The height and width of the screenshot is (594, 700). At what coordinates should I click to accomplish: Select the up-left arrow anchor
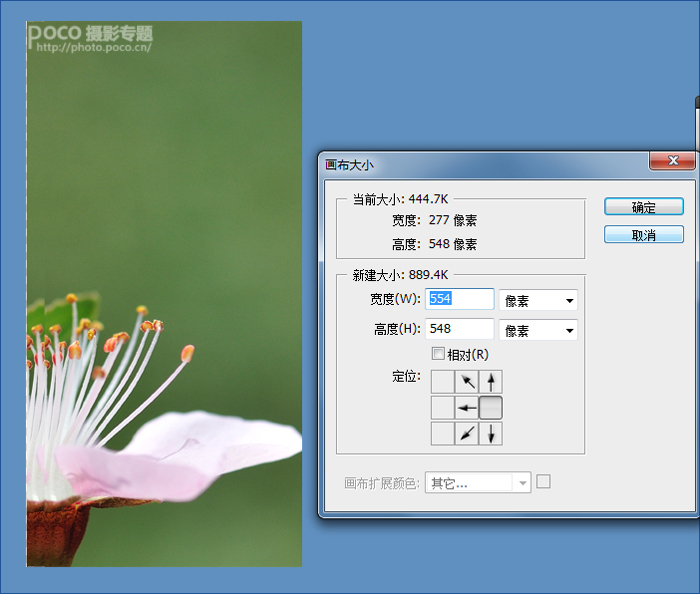[467, 382]
